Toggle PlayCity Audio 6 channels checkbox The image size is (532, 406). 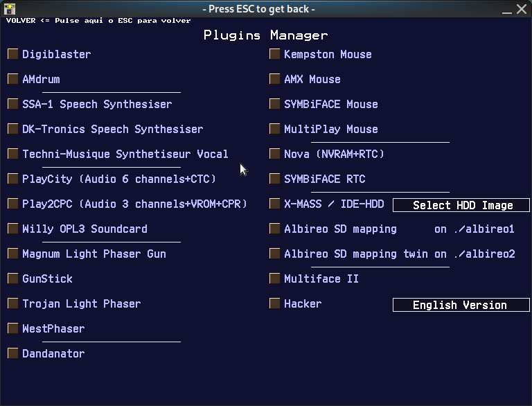pyautogui.click(x=13, y=179)
